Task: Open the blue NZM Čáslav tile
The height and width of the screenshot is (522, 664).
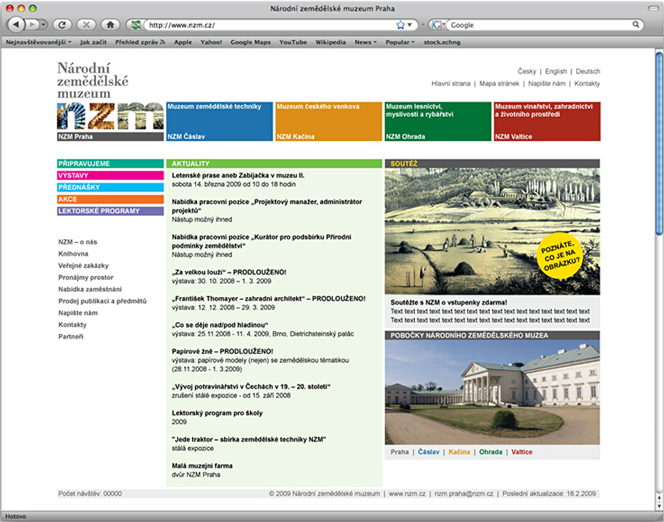Action: pyautogui.click(x=219, y=121)
